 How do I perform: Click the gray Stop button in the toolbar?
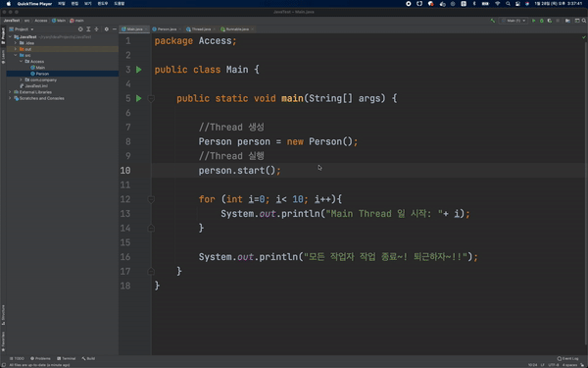pyautogui.click(x=558, y=21)
